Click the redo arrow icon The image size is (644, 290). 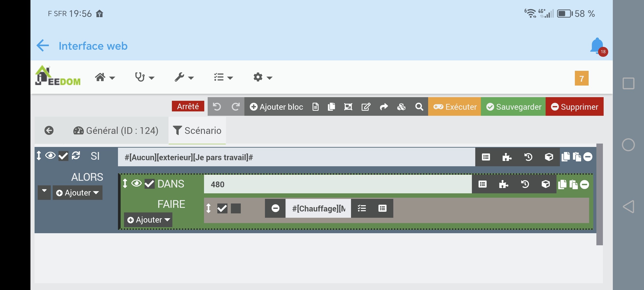click(x=235, y=107)
